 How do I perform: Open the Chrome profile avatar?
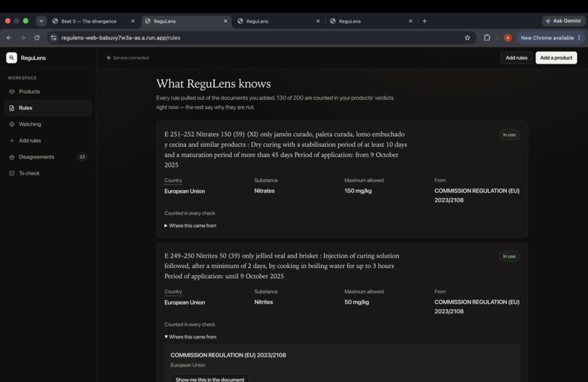coord(507,37)
